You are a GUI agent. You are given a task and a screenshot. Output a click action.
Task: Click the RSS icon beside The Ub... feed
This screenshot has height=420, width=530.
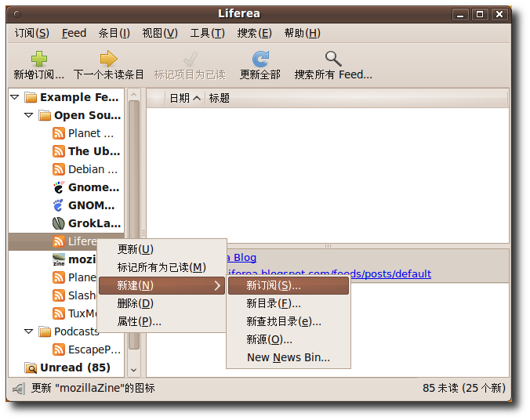tap(59, 151)
